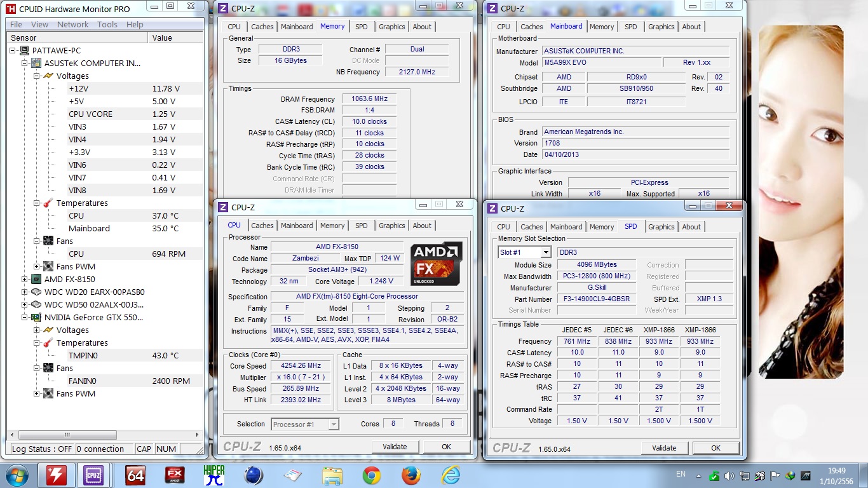Launch the AIDA64 taskbar icon
This screenshot has height=488, width=868.
pos(135,475)
